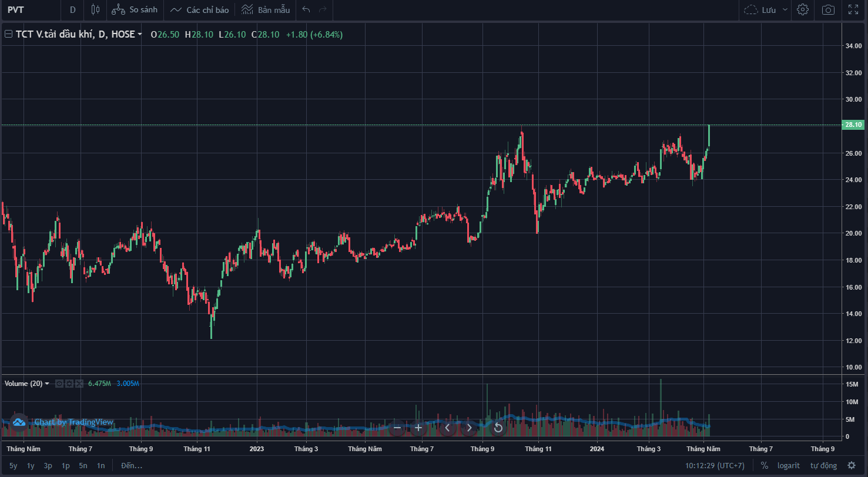Zoom in the chart with plus button
Screen dimensions: 868x477
(418, 428)
